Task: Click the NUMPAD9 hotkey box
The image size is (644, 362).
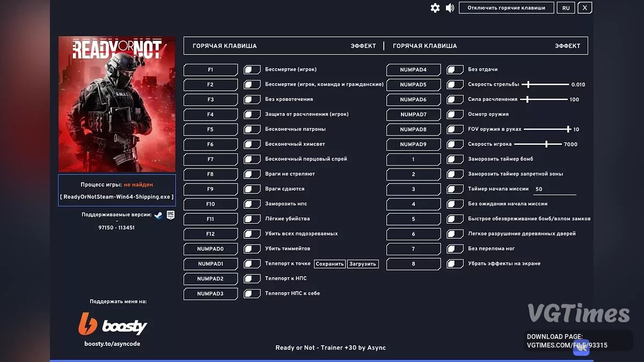Action: tap(413, 144)
